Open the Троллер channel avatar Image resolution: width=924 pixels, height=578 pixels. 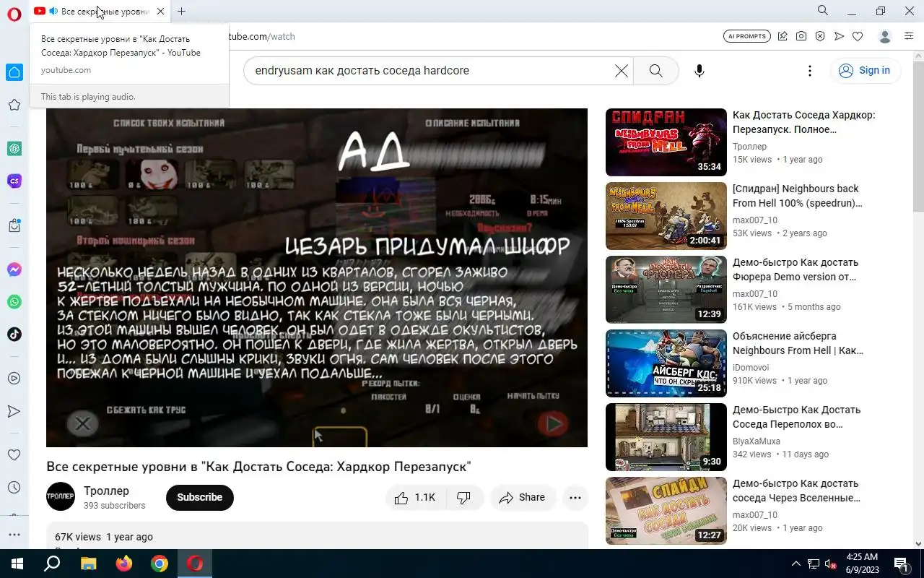61,496
